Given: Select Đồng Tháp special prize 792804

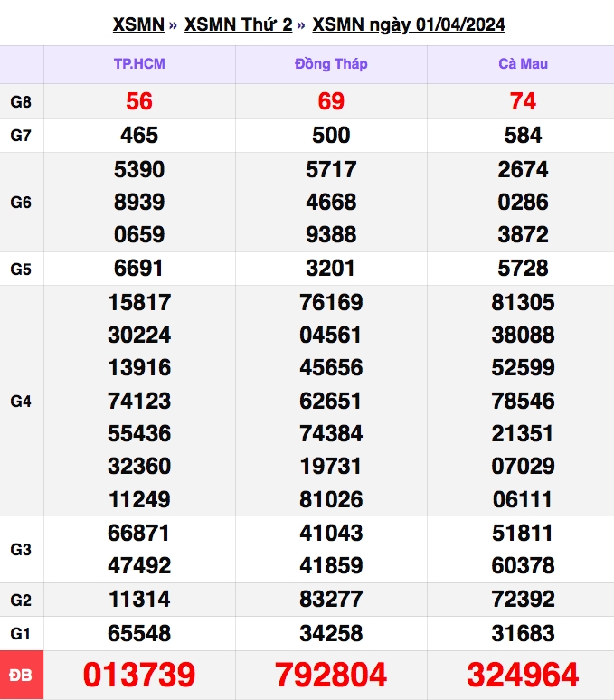Looking at the screenshot, I should click(x=331, y=675).
